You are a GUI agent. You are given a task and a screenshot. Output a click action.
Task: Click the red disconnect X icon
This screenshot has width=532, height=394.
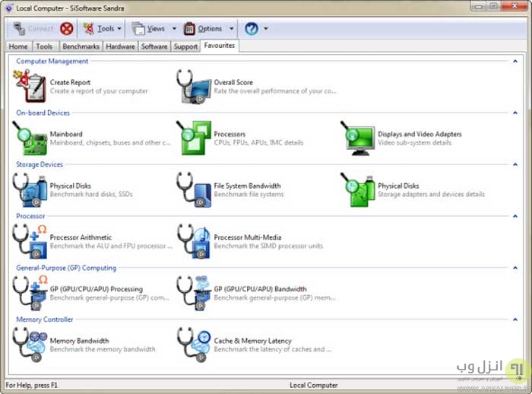(x=67, y=29)
